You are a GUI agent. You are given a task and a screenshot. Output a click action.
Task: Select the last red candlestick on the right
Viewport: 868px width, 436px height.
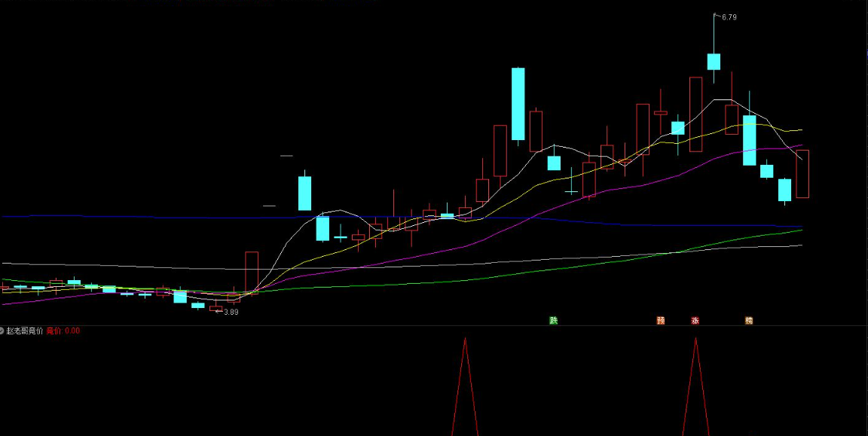[802, 174]
